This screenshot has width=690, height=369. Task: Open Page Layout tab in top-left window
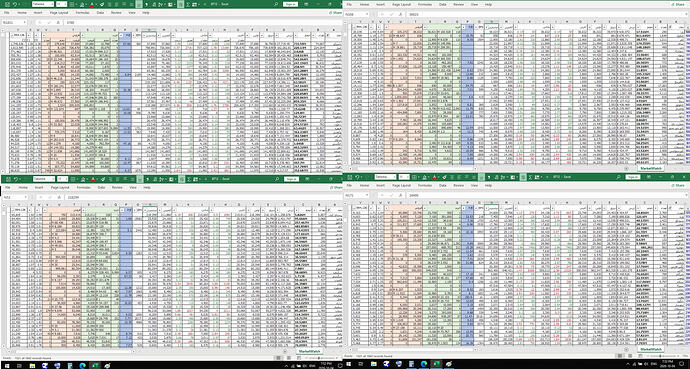59,13
